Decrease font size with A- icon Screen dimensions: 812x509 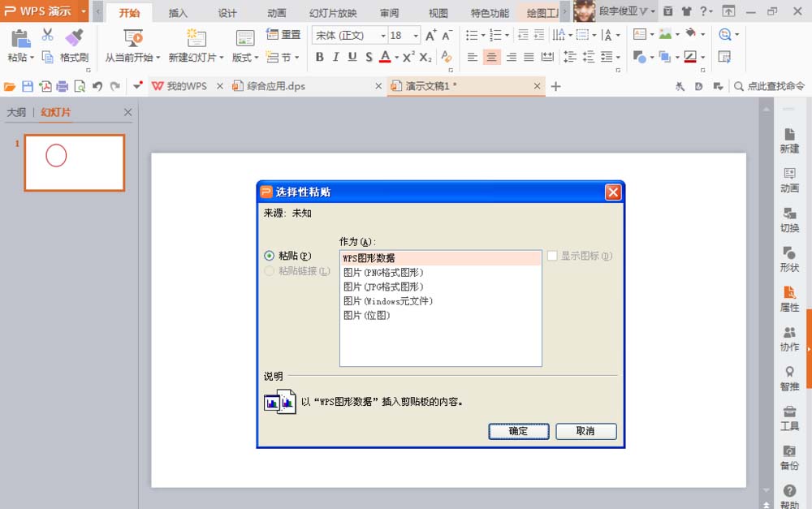pos(447,35)
